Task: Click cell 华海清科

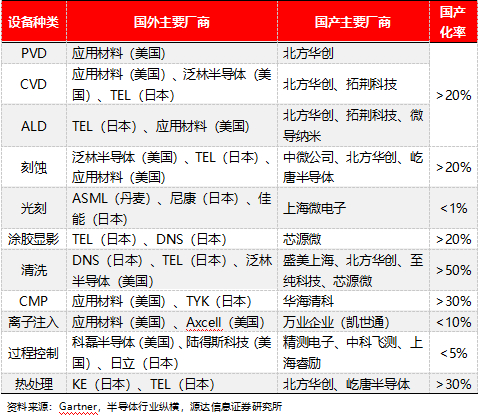Action: tap(353, 301)
